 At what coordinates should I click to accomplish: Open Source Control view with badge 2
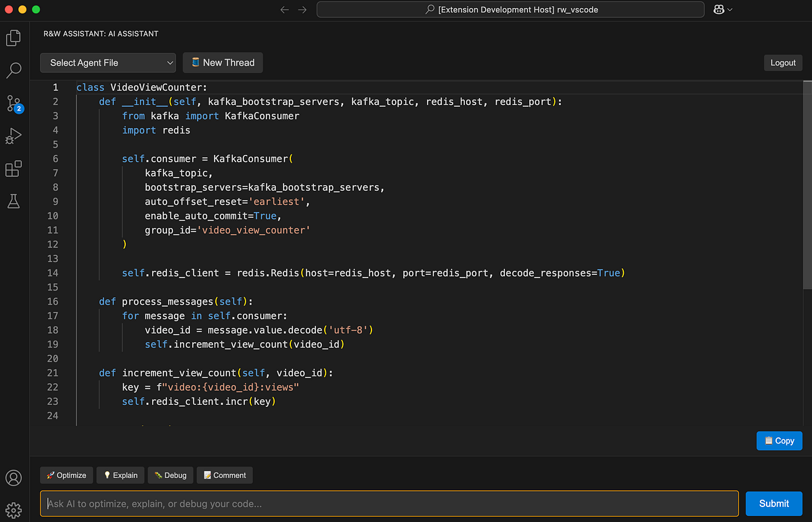[x=14, y=104]
